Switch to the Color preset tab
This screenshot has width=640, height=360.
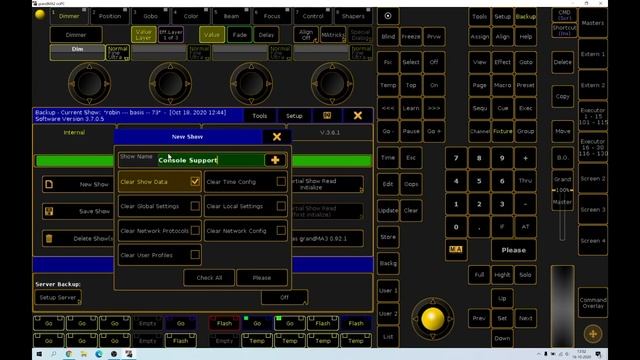click(x=191, y=16)
